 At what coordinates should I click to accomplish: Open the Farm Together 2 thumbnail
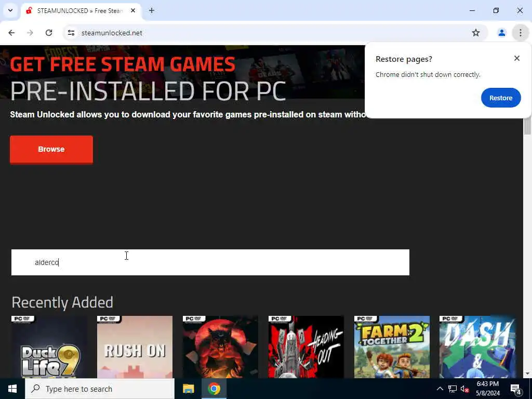coord(392,347)
